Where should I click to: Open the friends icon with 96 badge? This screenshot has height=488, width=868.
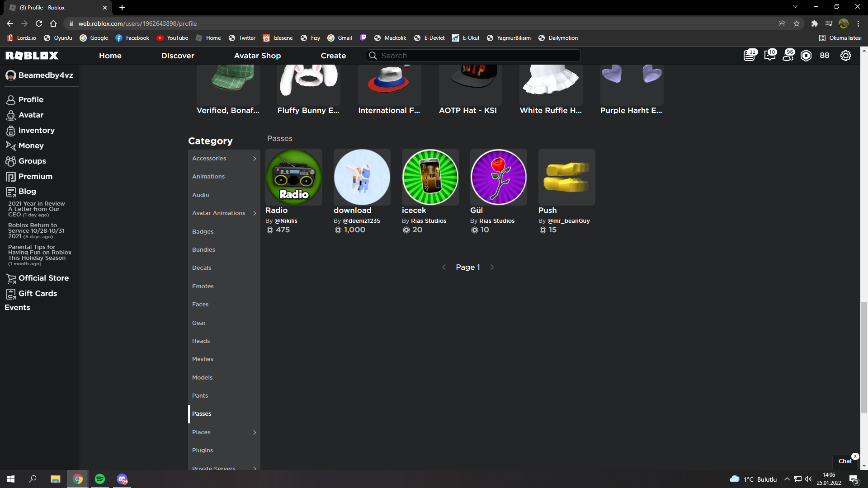(788, 56)
